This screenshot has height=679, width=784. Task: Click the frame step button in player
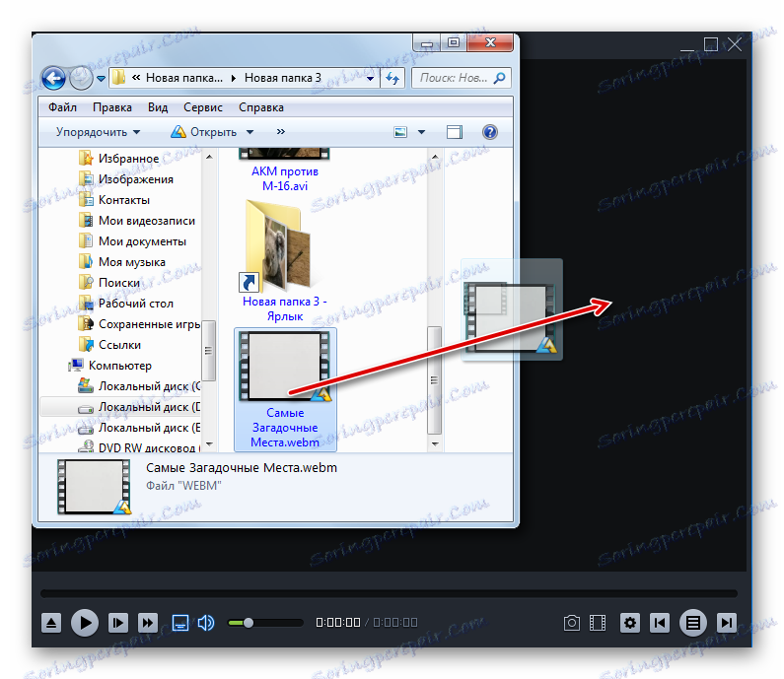click(118, 623)
